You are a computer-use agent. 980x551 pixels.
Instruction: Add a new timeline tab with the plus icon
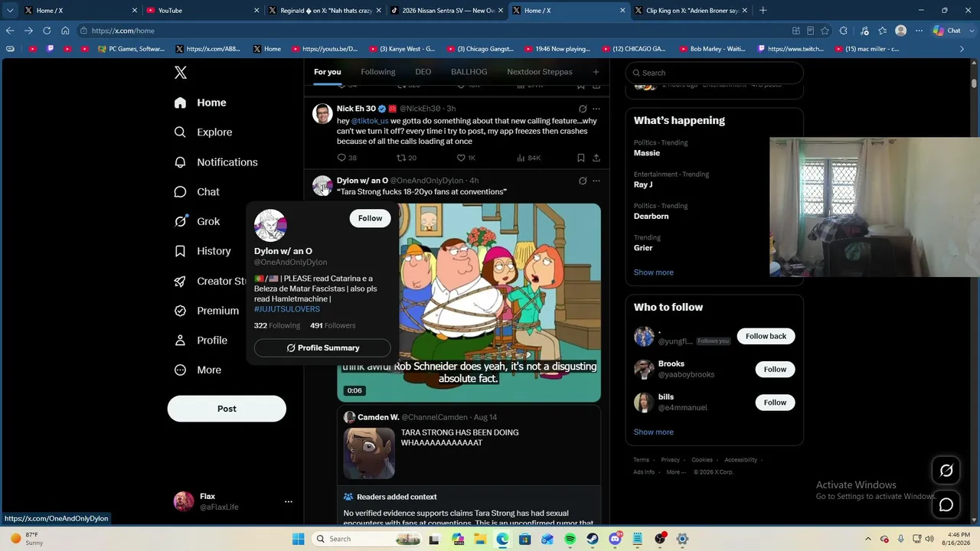(x=596, y=72)
